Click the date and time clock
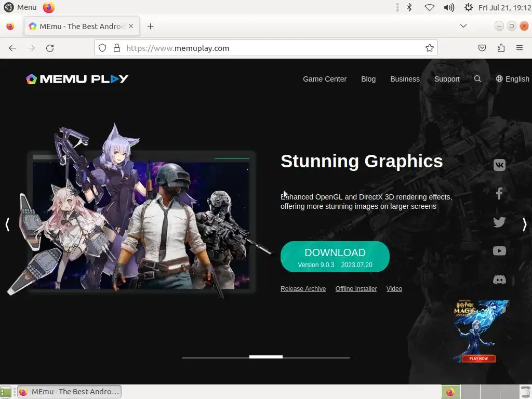This screenshot has height=399, width=532. 504,7
